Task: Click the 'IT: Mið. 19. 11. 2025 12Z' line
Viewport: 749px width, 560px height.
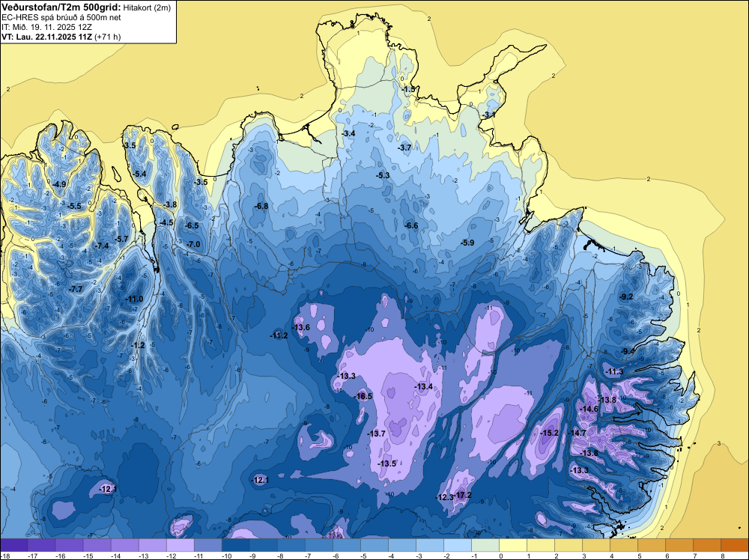Action: click(46, 27)
